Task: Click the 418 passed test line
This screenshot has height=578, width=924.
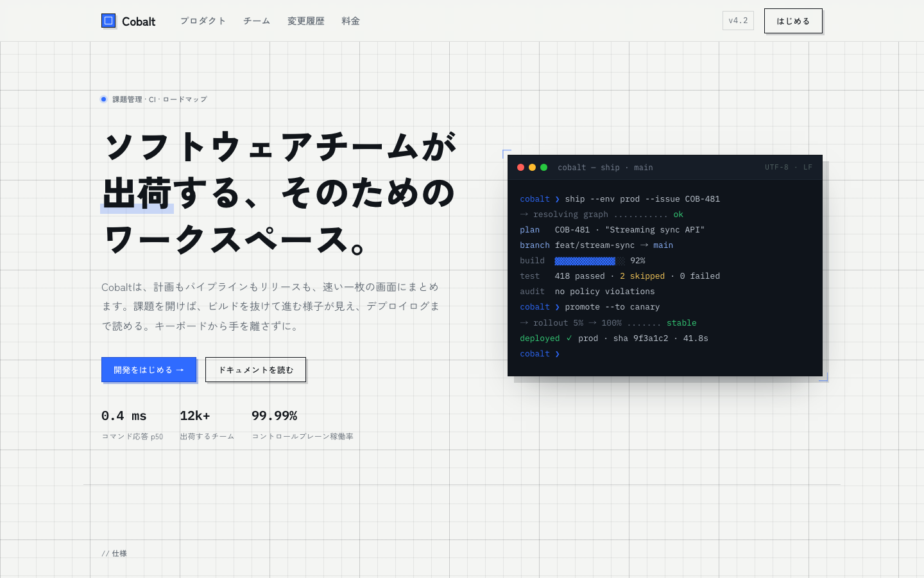Action: coord(620,276)
